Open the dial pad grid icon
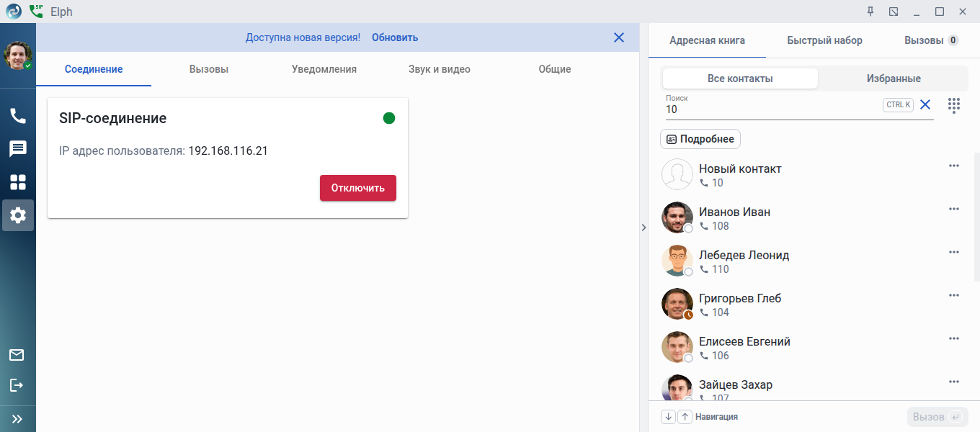Image resolution: width=980 pixels, height=432 pixels. (954, 105)
